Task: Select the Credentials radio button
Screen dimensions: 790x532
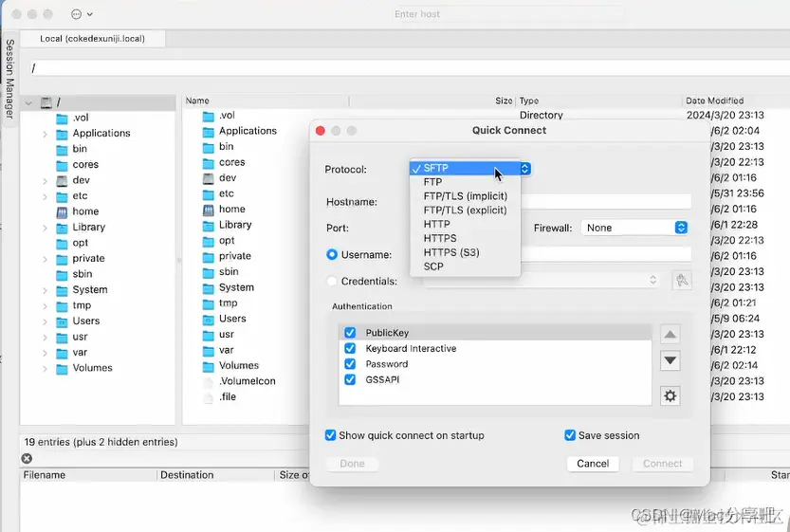Action: click(x=332, y=281)
